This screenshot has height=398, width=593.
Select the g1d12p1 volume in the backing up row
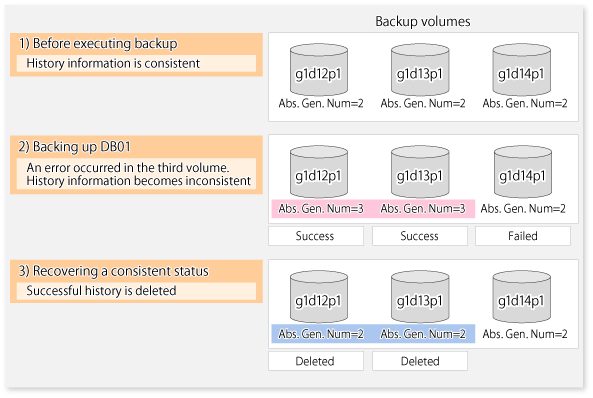tap(319, 172)
